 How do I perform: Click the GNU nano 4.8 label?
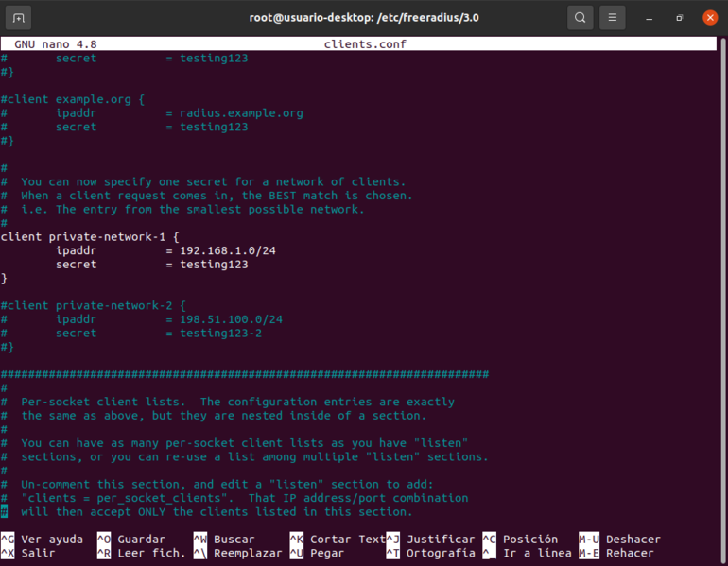[x=56, y=44]
